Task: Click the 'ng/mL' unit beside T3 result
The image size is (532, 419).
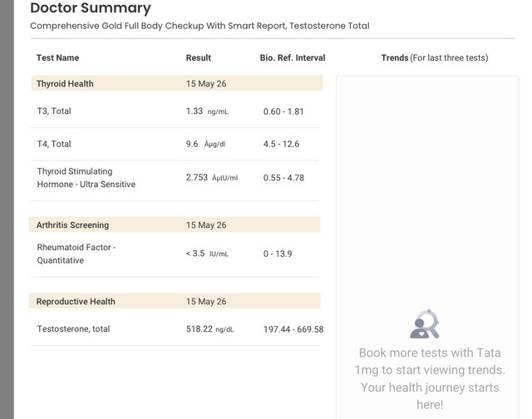Action: pyautogui.click(x=218, y=111)
